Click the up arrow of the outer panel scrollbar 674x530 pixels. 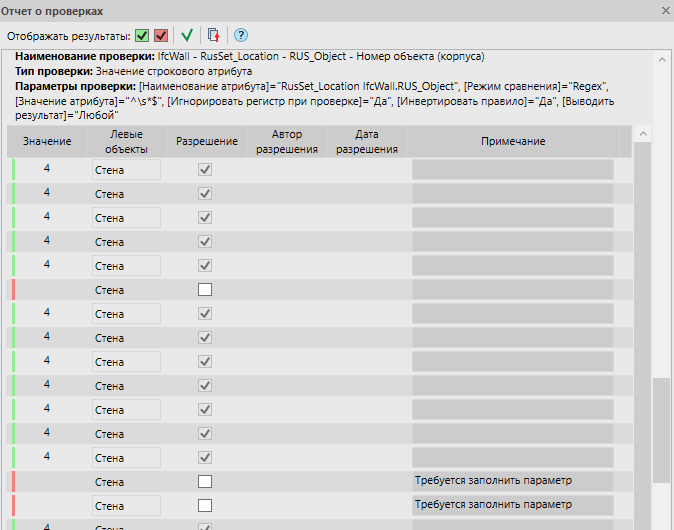(662, 60)
